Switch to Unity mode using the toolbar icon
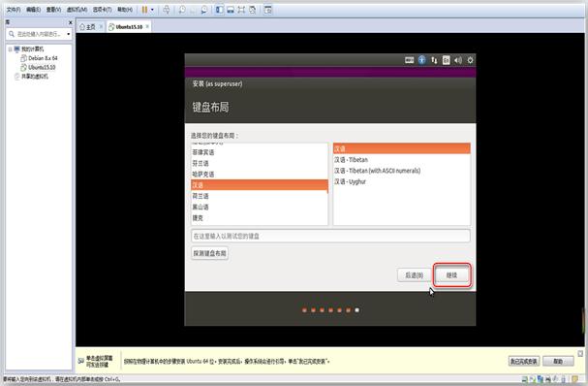Viewport: 588px width, 386px height. coord(253,10)
